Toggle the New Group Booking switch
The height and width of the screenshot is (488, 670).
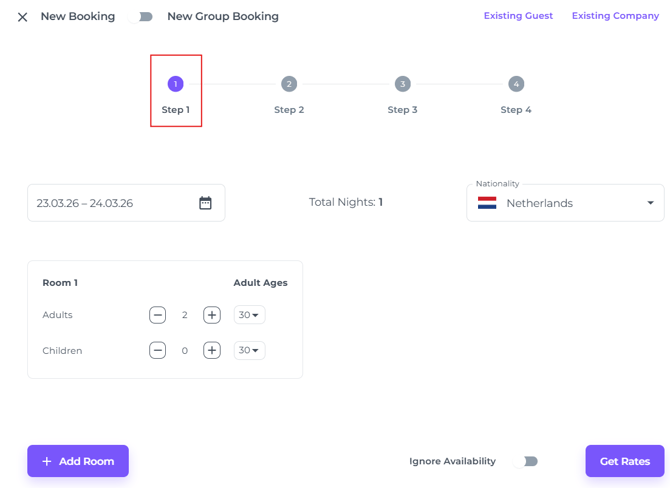pyautogui.click(x=143, y=17)
